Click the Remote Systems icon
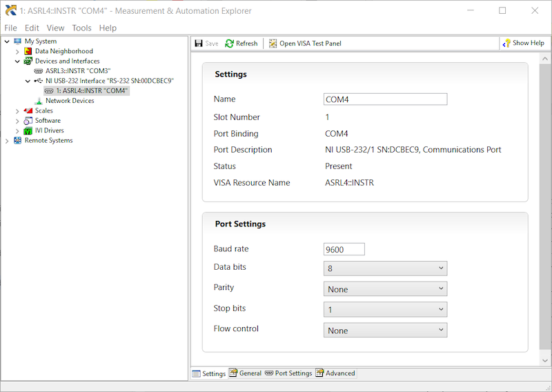 click(18, 141)
